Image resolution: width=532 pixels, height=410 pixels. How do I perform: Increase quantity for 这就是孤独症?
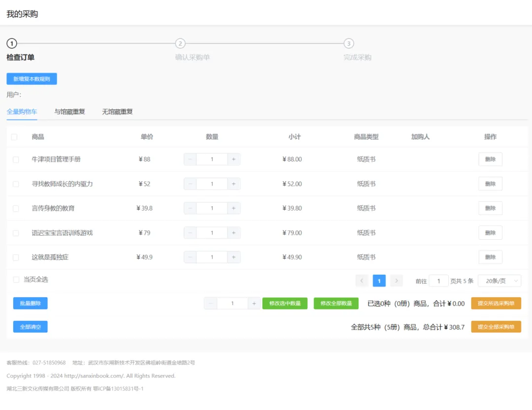click(233, 257)
